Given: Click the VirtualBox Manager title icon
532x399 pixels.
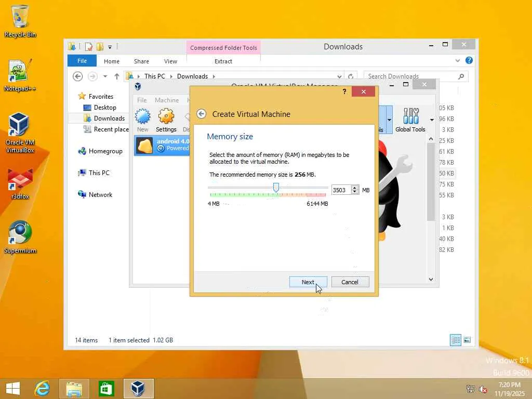Looking at the screenshot, I should (x=138, y=87).
